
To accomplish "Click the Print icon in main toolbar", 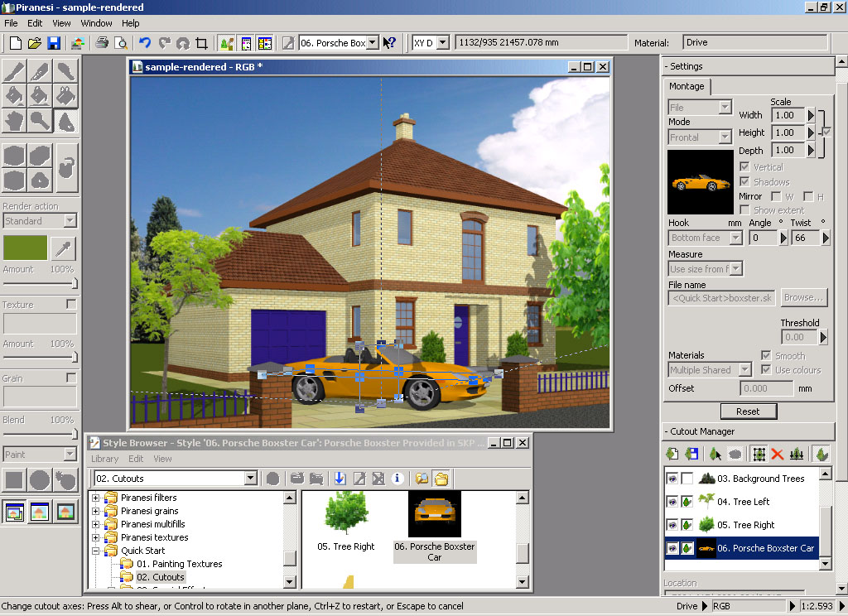I will click(102, 43).
